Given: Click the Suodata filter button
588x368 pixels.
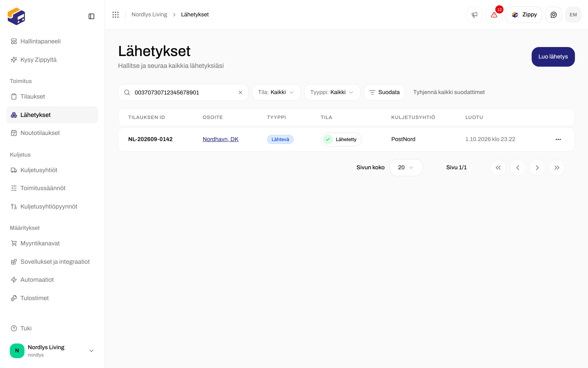Looking at the screenshot, I should 384,92.
